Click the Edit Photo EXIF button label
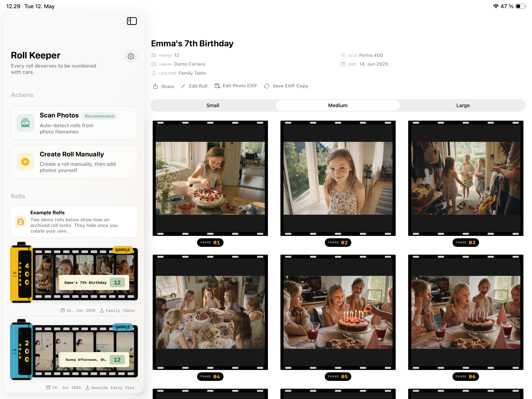This screenshot has width=532, height=399. tap(240, 86)
